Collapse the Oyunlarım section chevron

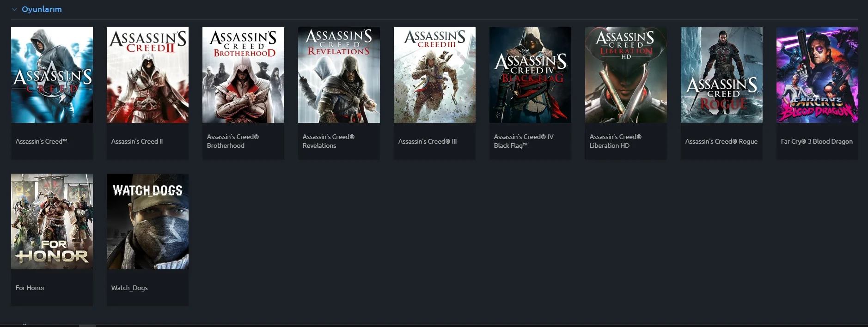point(14,9)
